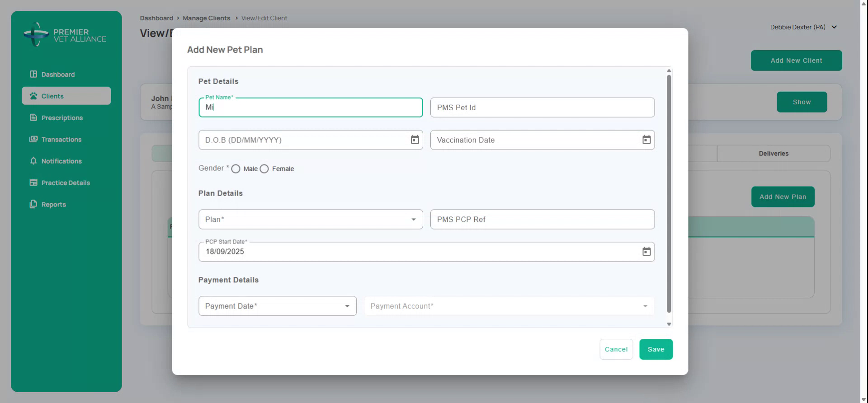The image size is (868, 403).
Task: Select the Female gender radio button
Action: [264, 169]
